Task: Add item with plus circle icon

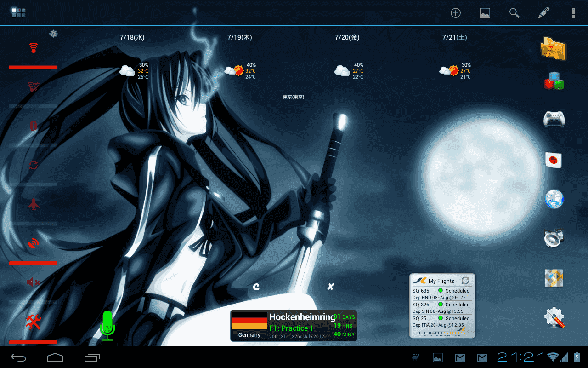Action: pyautogui.click(x=455, y=13)
